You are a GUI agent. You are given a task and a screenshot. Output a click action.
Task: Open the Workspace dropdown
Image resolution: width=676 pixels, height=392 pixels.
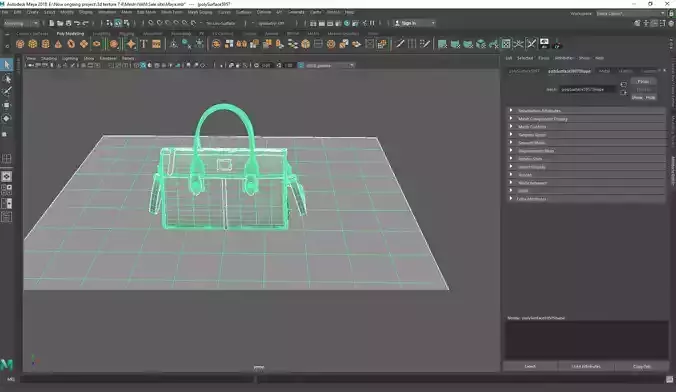(x=631, y=14)
